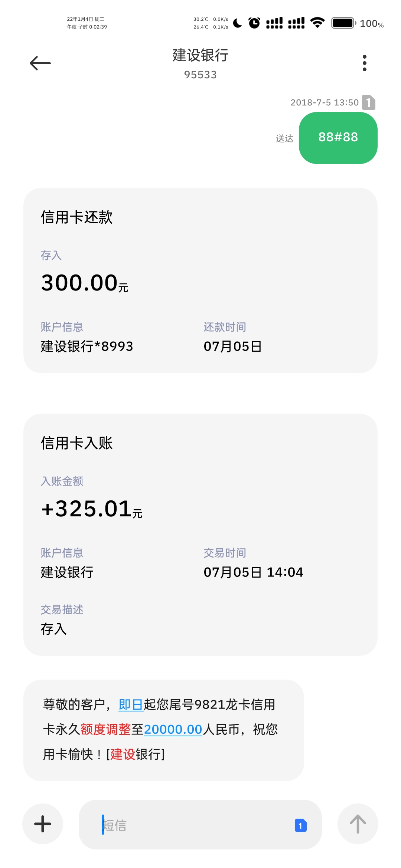Tap the moon do-not-disturb icon
Image resolution: width=401 pixels, height=868 pixels.
click(238, 23)
